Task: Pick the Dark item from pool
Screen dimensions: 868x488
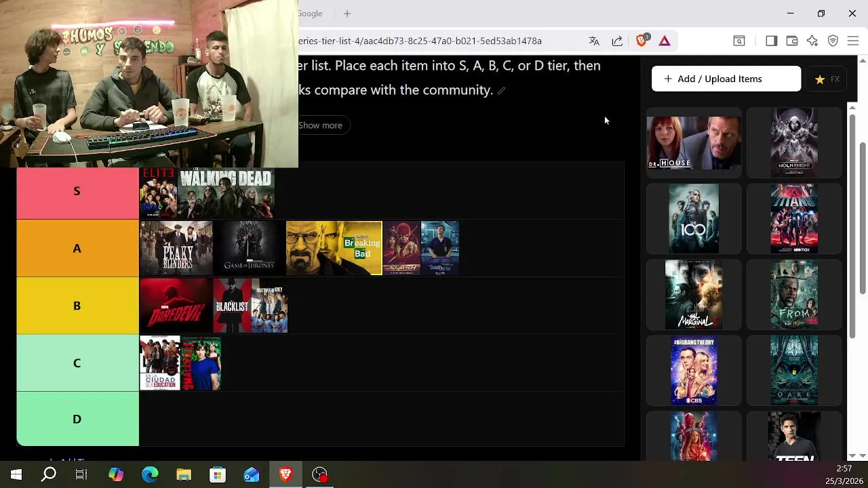Action: click(794, 371)
